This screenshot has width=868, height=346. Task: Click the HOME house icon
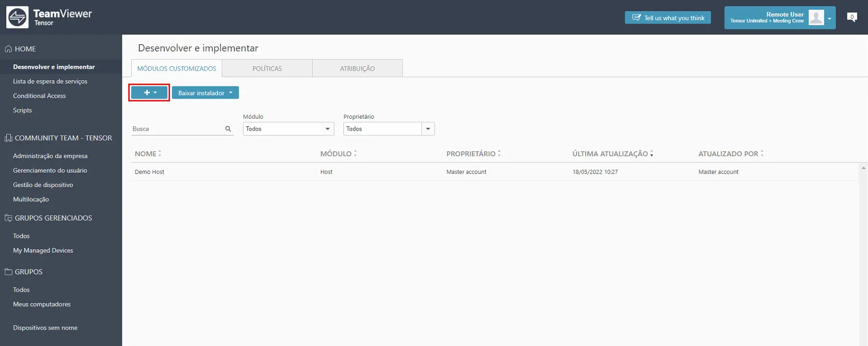(x=8, y=49)
